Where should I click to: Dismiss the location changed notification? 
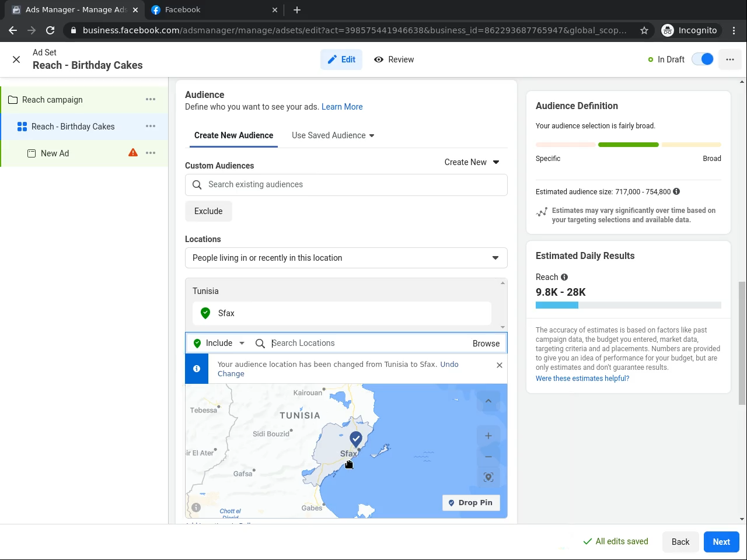coord(499,365)
